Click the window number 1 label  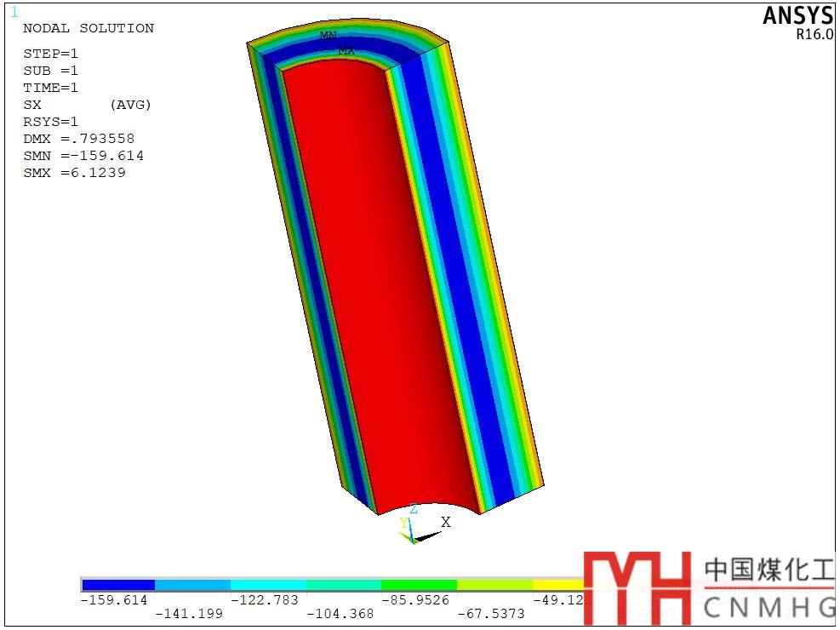point(14,12)
